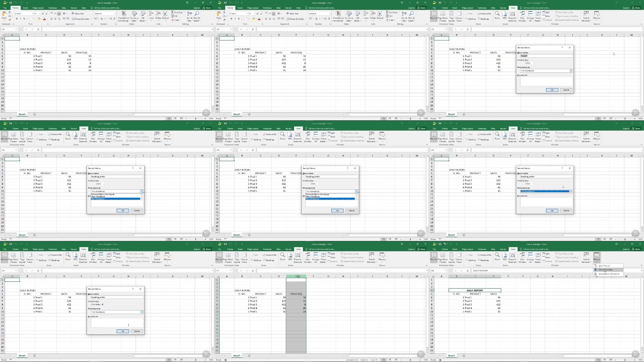Click Save icon in window with Macros menu open
Image resolution: width=644 pixels, height=362 pixels.
coord(440,244)
